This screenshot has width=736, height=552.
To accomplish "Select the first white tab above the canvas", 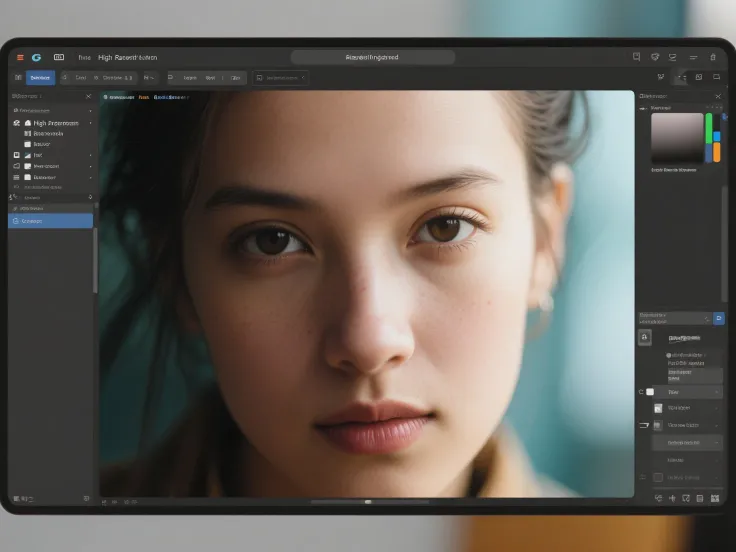I will pos(119,97).
